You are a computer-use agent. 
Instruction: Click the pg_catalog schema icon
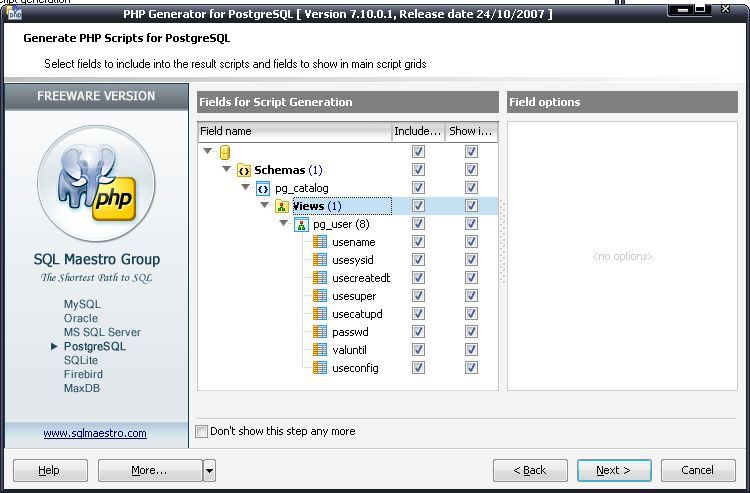(x=263, y=188)
